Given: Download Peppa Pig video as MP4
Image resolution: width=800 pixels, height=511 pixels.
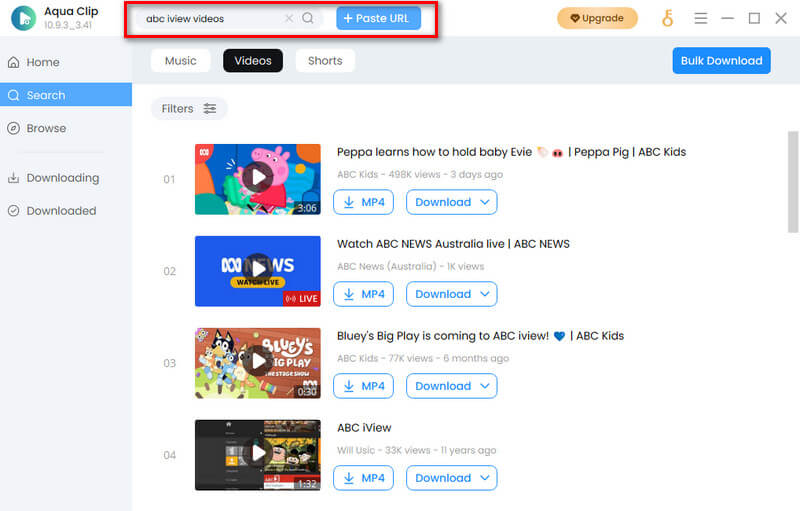Looking at the screenshot, I should pos(363,202).
